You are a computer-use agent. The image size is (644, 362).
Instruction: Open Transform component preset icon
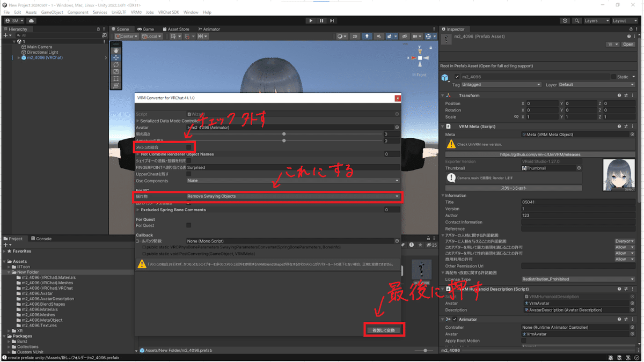click(626, 95)
